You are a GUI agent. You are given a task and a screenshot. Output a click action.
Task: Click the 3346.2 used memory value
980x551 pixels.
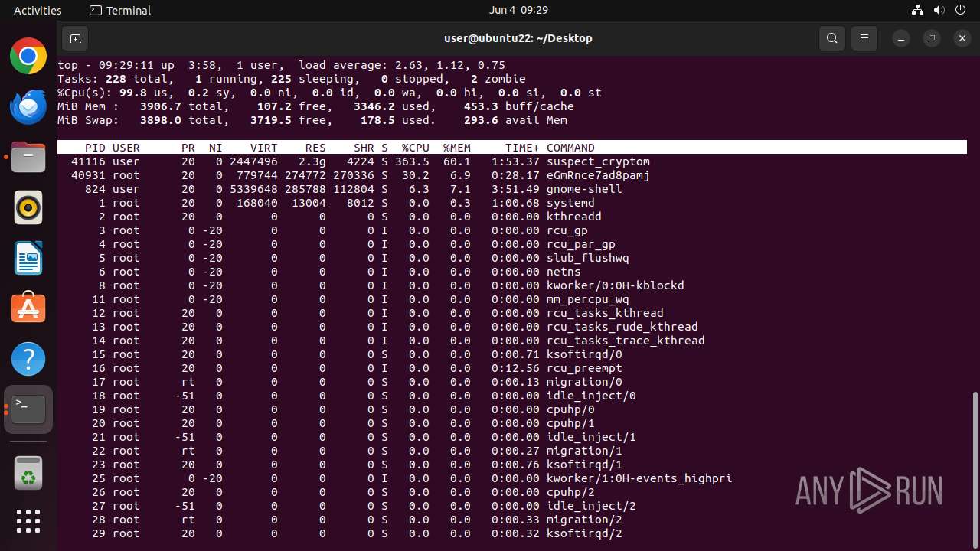click(x=374, y=106)
